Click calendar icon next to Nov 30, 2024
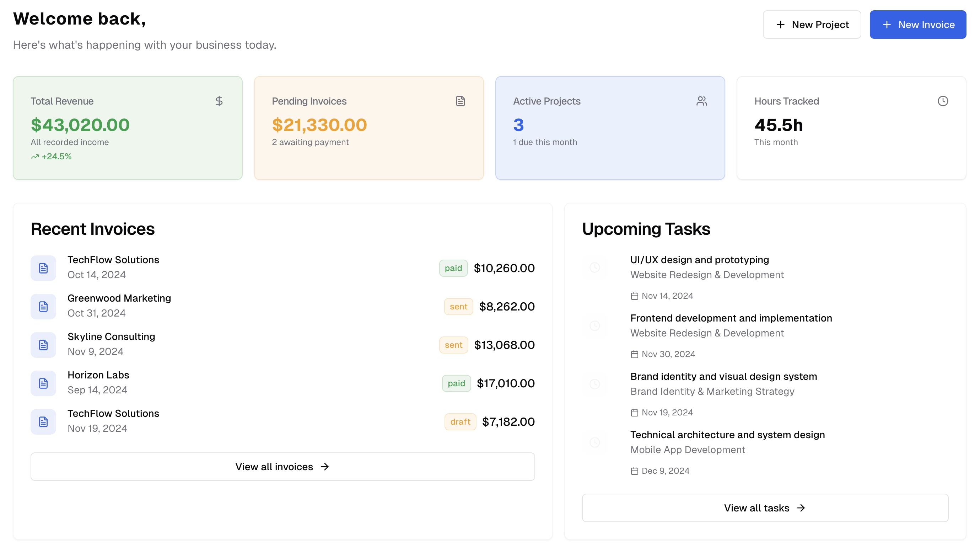The image size is (980, 552). [x=634, y=354]
